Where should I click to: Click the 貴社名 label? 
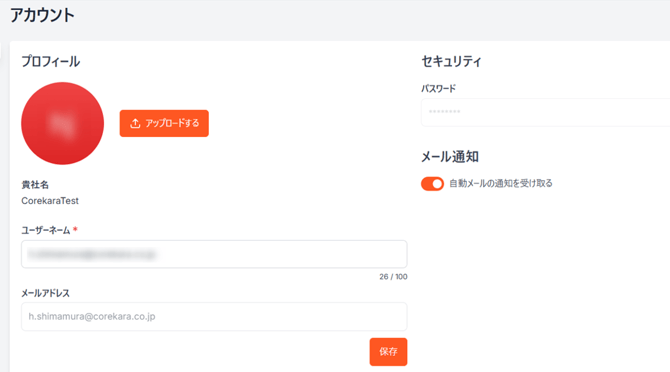[35, 185]
